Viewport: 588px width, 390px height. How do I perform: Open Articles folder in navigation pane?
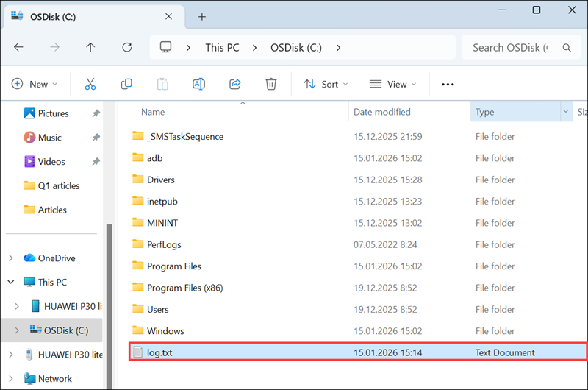pyautogui.click(x=52, y=210)
